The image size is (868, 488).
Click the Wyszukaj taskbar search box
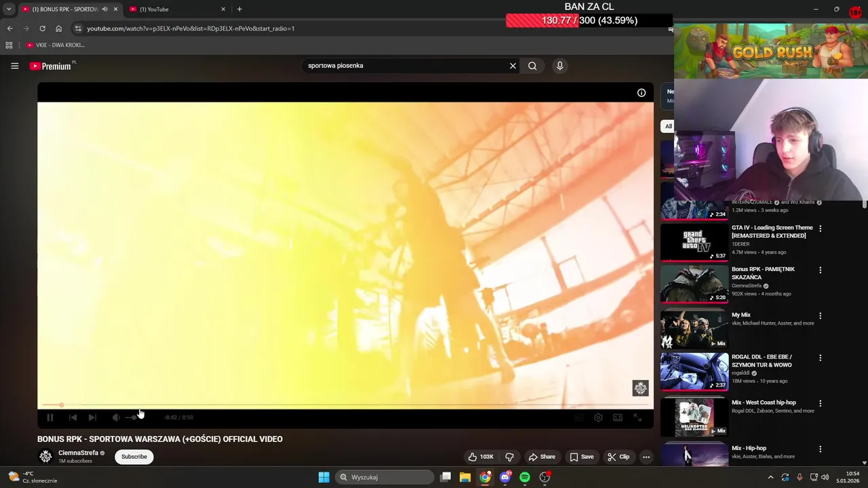pos(384,477)
